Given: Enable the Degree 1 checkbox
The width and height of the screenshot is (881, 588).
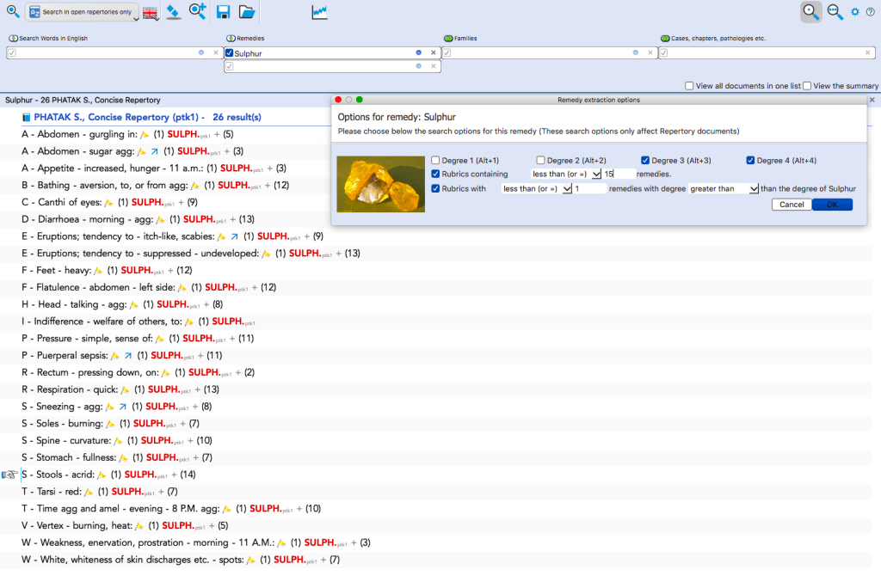Looking at the screenshot, I should 436,160.
